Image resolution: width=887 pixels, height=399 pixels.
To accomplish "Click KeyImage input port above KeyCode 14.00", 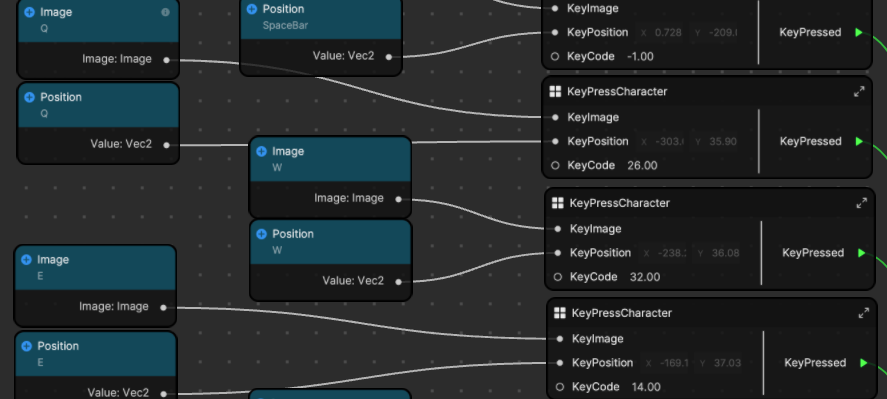I will coord(559,338).
